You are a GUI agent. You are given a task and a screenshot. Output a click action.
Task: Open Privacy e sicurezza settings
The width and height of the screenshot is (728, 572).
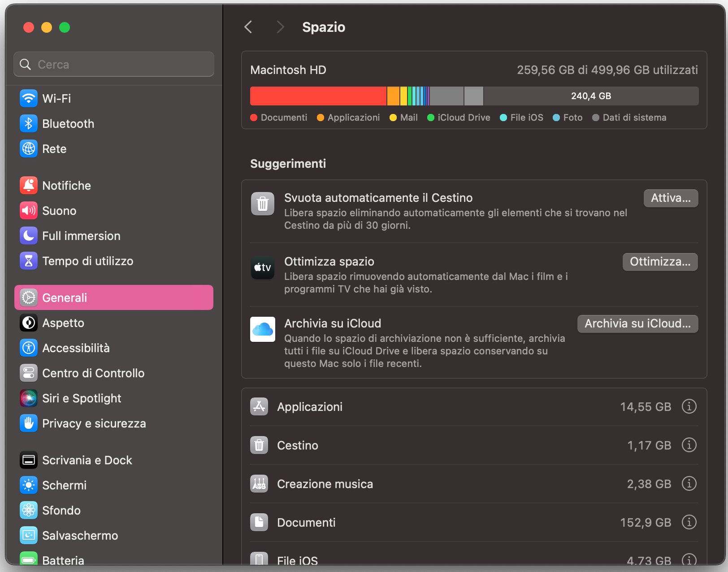94,423
